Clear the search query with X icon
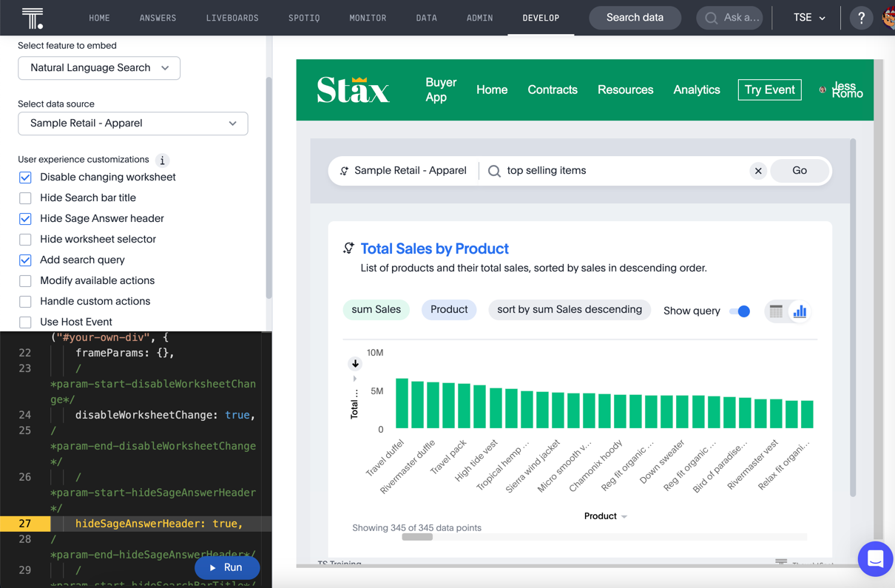This screenshot has height=588, width=895. (x=758, y=171)
